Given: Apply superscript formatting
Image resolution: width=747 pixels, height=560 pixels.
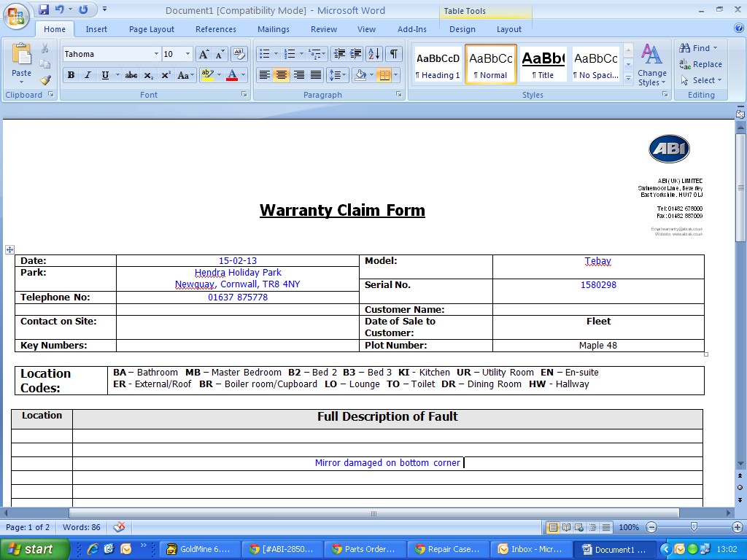Looking at the screenshot, I should (166, 75).
